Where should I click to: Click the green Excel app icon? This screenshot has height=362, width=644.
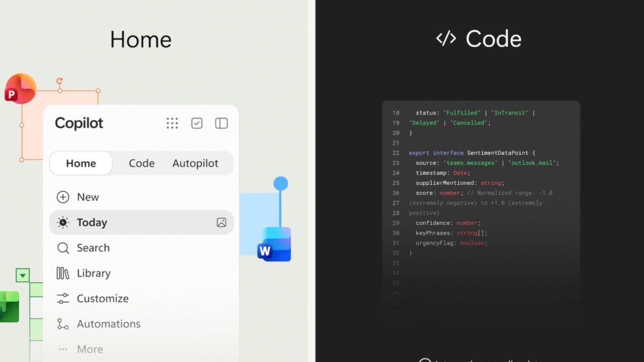point(9,307)
